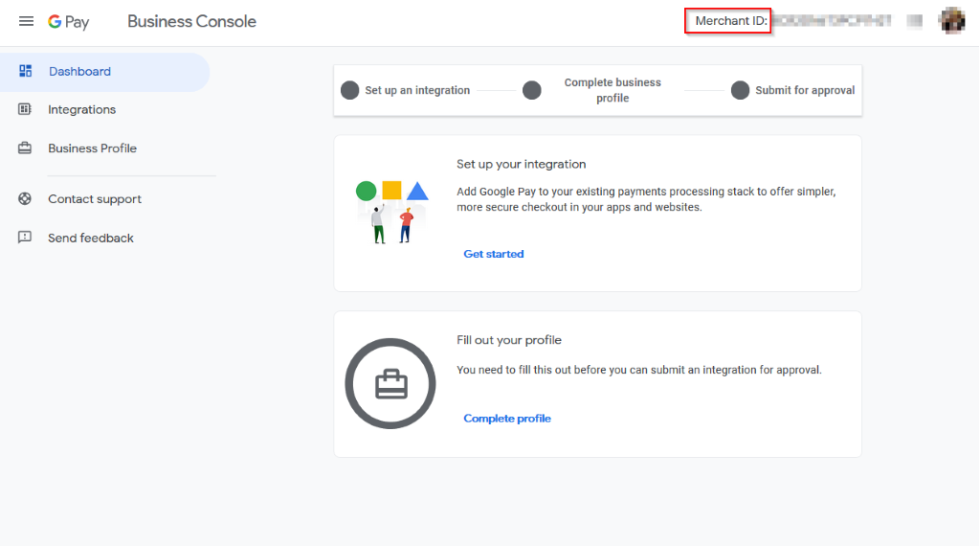
Task: Click the Fill out your profile heading
Action: tap(509, 340)
